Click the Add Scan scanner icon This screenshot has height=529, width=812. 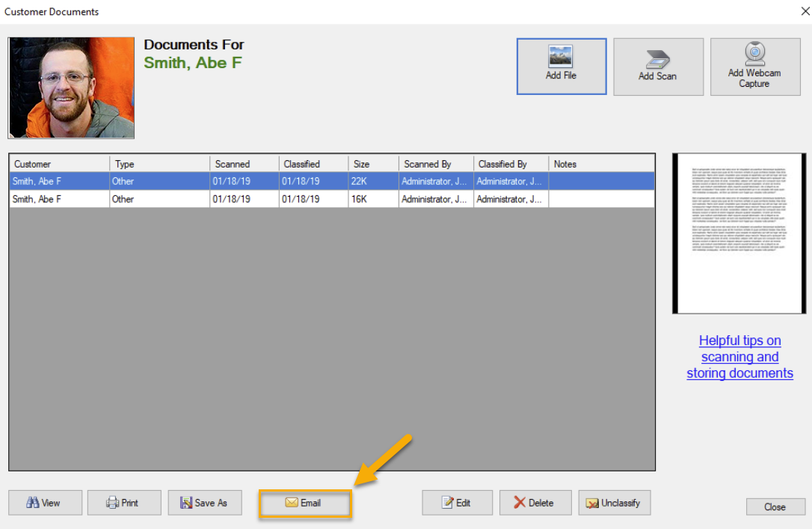[658, 59]
